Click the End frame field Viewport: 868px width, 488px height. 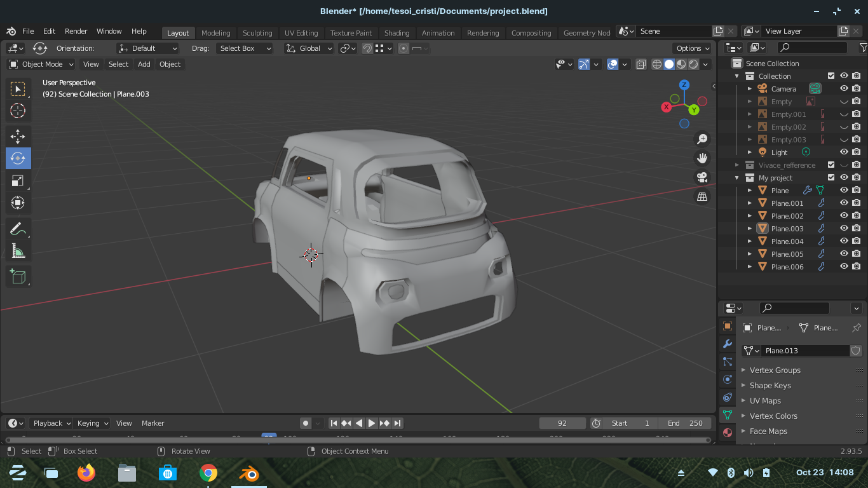686,423
